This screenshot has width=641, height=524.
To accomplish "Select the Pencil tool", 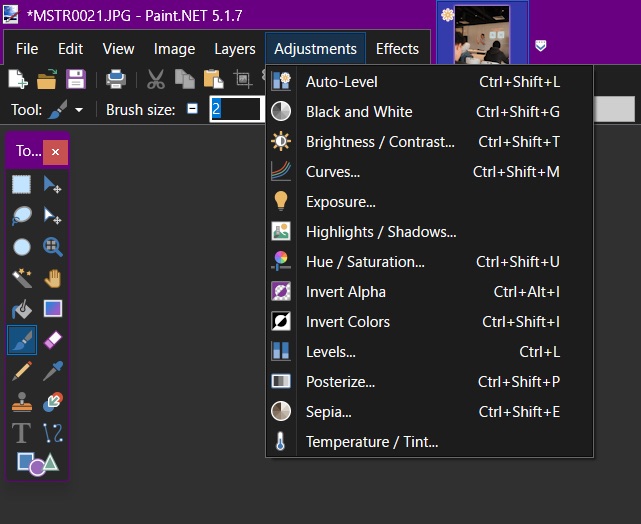I will point(22,371).
